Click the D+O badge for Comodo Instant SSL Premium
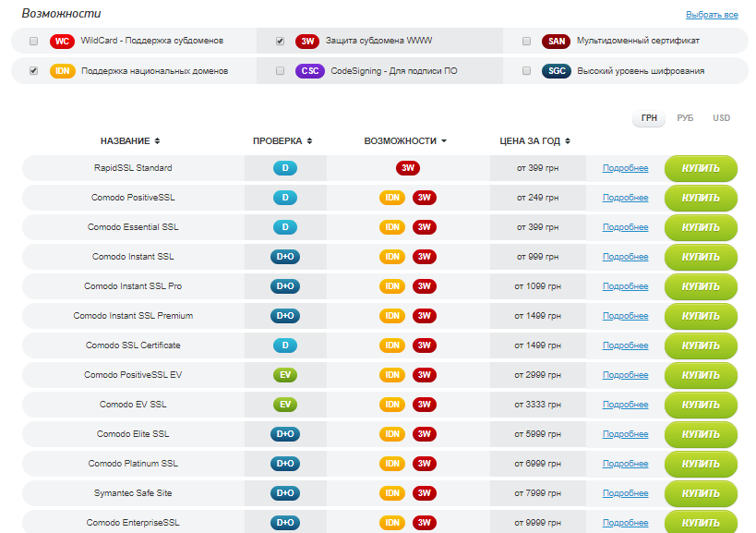Image resolution: width=756 pixels, height=533 pixels. [285, 316]
